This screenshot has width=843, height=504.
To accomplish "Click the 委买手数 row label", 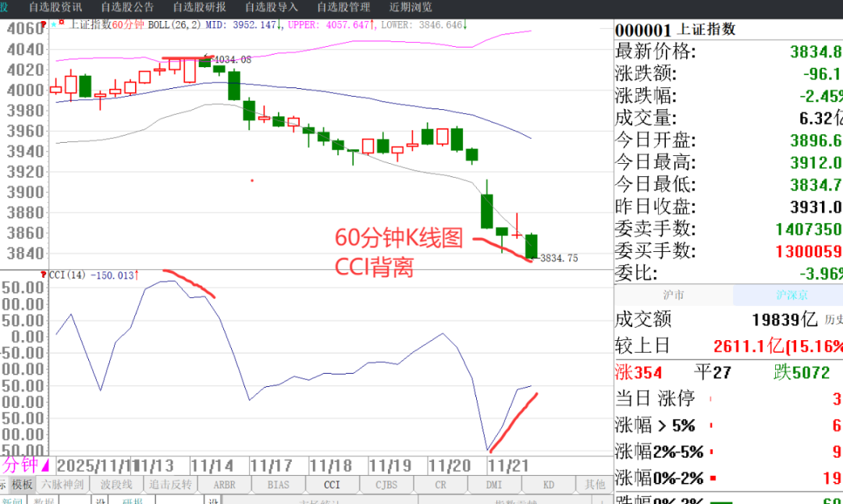I will tap(656, 251).
